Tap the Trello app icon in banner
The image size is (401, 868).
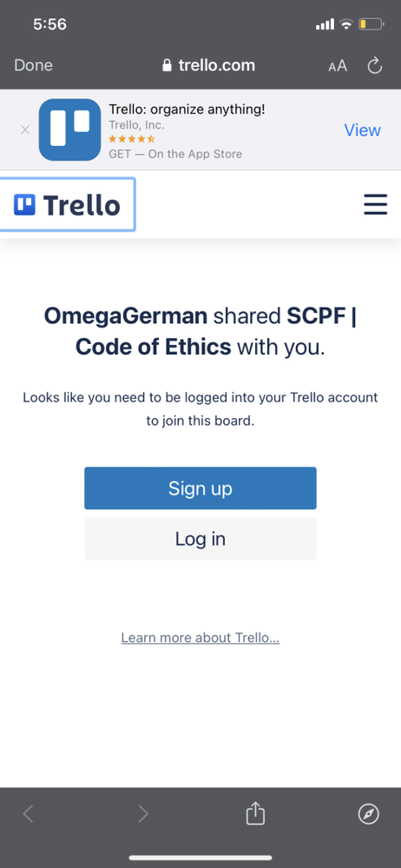click(x=69, y=129)
